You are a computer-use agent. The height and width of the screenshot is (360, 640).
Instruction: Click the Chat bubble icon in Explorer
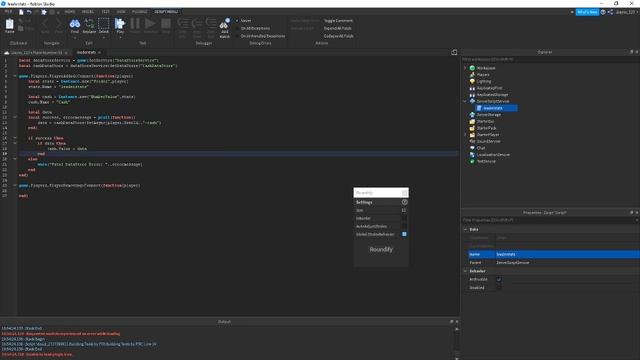pos(472,148)
